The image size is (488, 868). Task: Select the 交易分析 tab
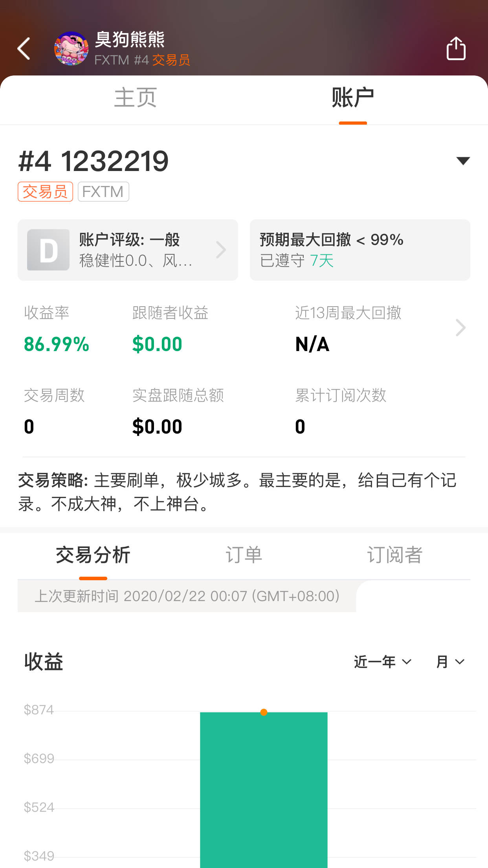[93, 555]
